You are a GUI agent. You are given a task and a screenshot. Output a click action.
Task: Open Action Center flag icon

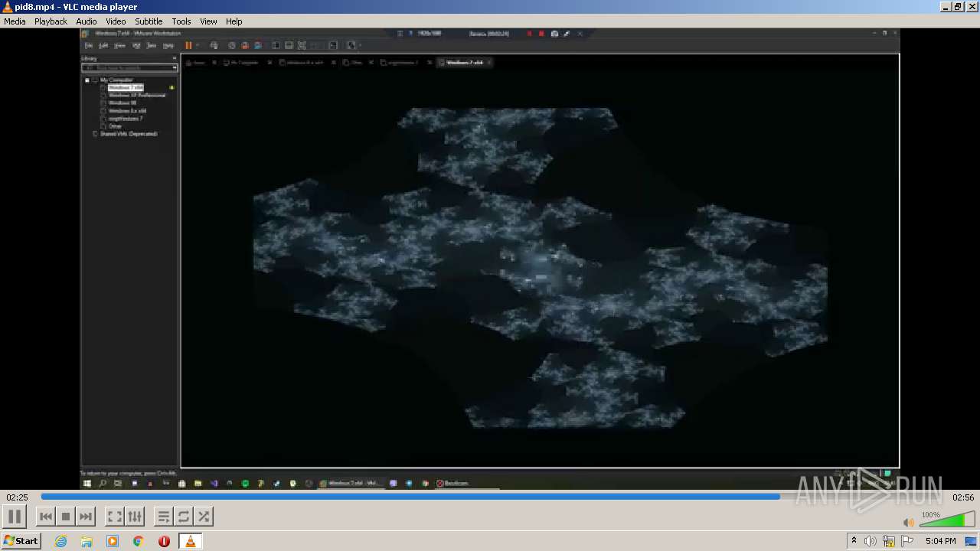[907, 541]
